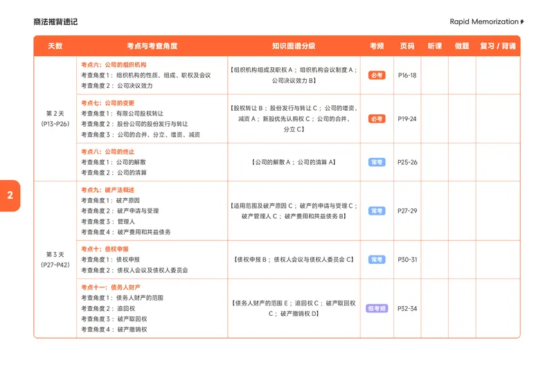554x392 pixels.
Task: Click 考查角度 1：破产原因
Action: [x=110, y=200]
